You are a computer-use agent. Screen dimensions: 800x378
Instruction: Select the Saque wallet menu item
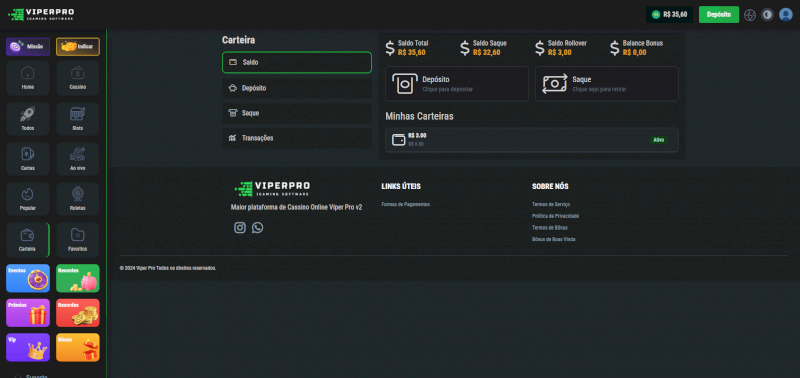(297, 113)
